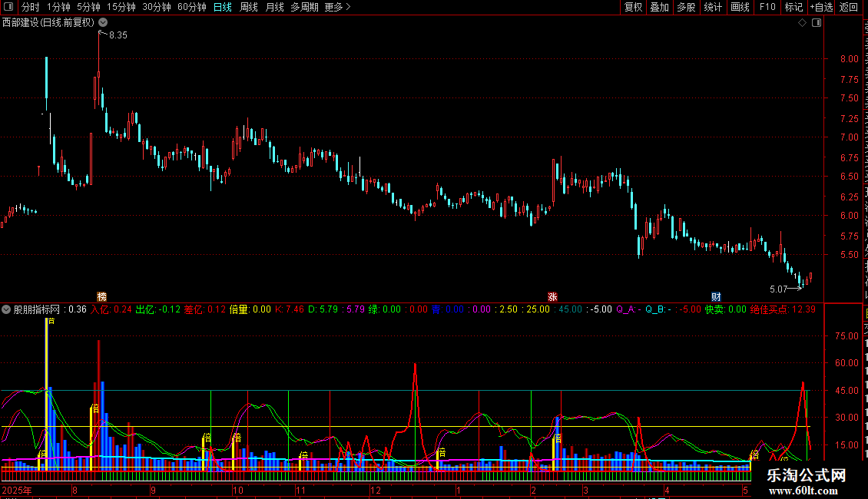
Task: Click the 快卖: 0.00 indicator value
Action: (x=726, y=309)
